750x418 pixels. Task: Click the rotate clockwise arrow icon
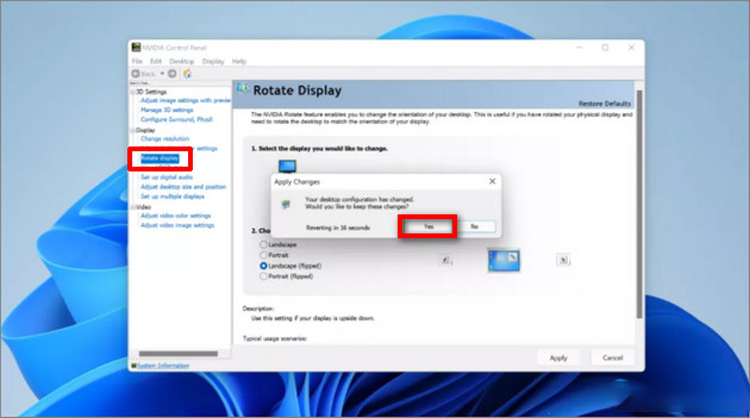coord(563,261)
